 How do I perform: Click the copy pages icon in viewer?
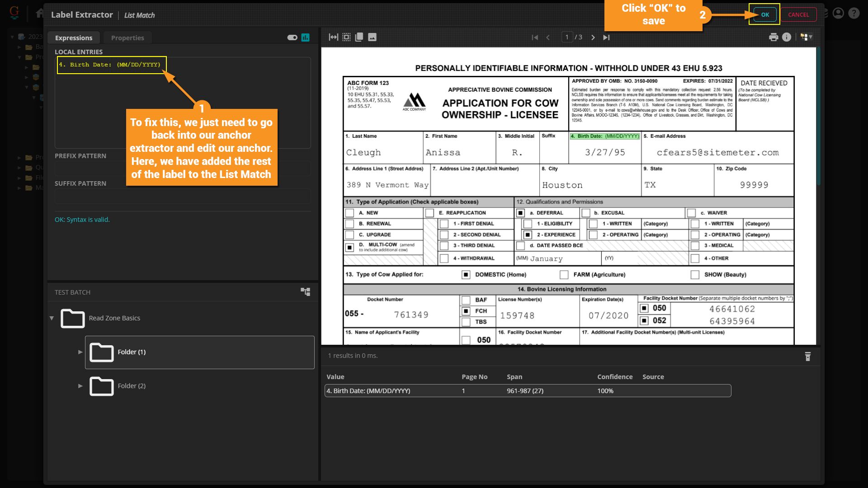(359, 37)
